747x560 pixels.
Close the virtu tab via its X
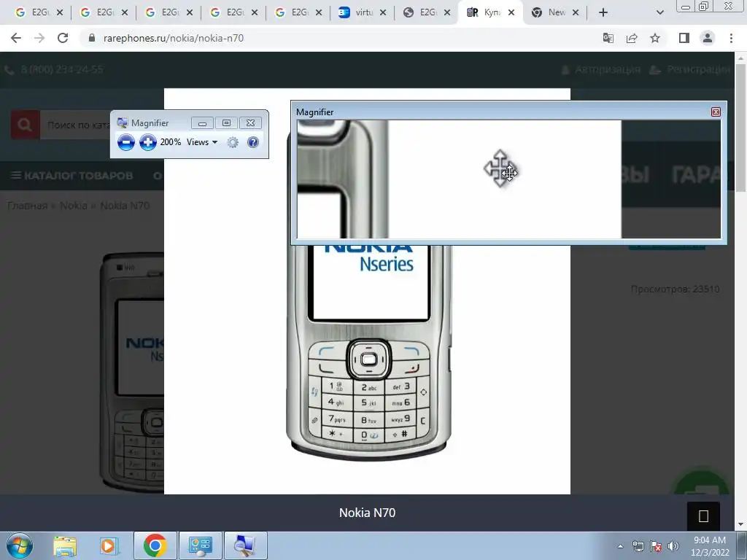[x=383, y=13]
